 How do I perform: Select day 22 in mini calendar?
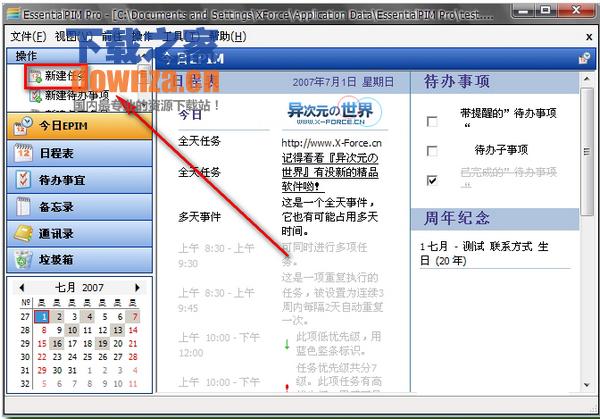tap(42, 357)
